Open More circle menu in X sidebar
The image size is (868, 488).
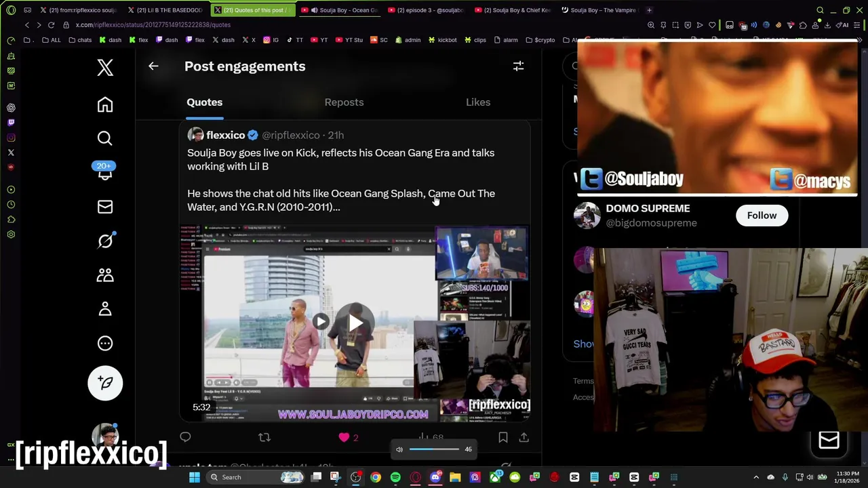pyautogui.click(x=104, y=343)
